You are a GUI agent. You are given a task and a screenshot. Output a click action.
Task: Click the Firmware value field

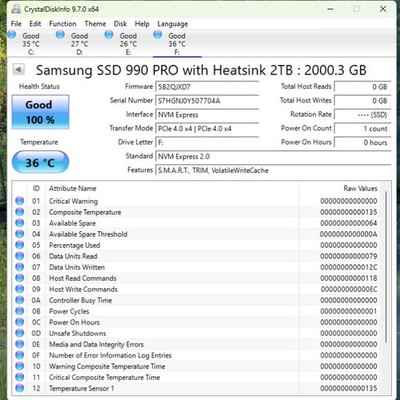tap(207, 87)
